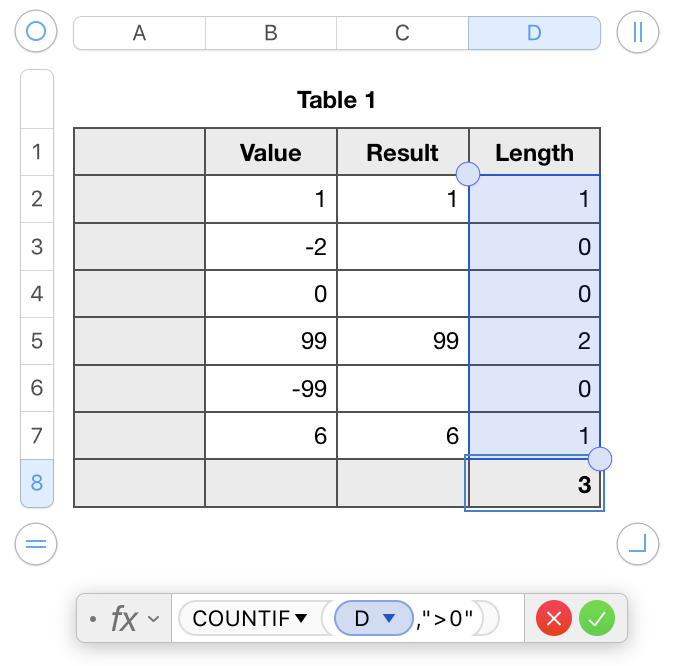
Task: Select row 8 header
Action: click(37, 484)
